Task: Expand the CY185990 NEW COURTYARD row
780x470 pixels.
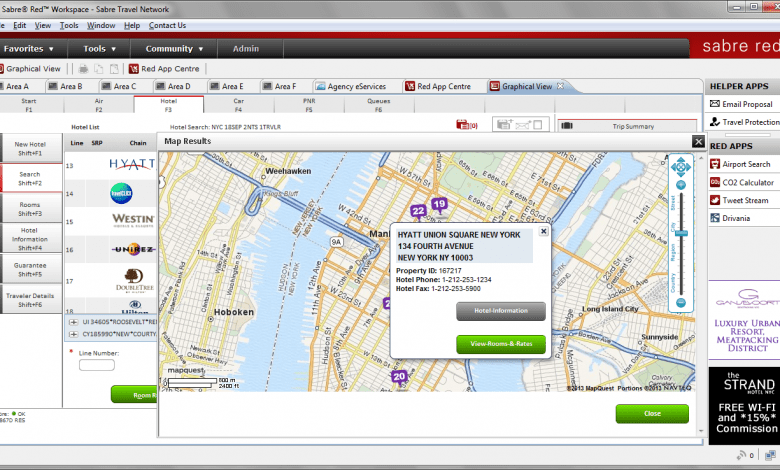Action: pos(74,334)
